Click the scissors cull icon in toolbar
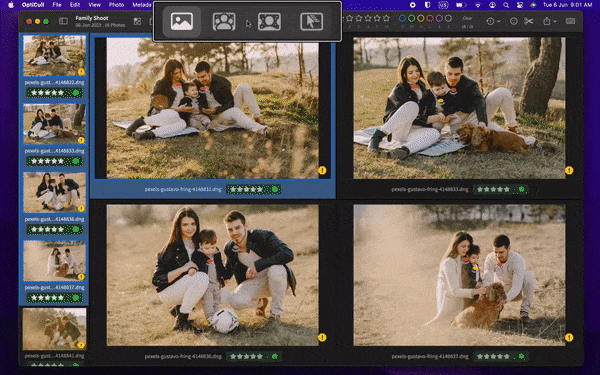This screenshot has width=600, height=375. point(528,21)
